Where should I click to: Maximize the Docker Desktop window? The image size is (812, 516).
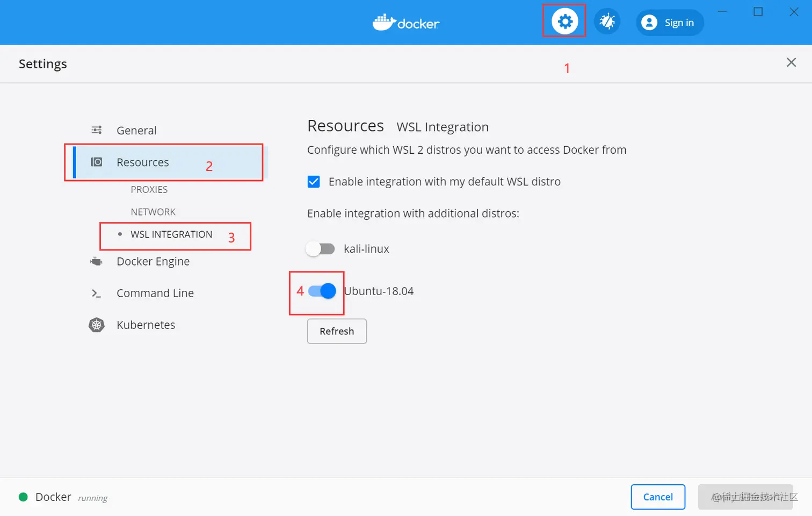coord(758,12)
